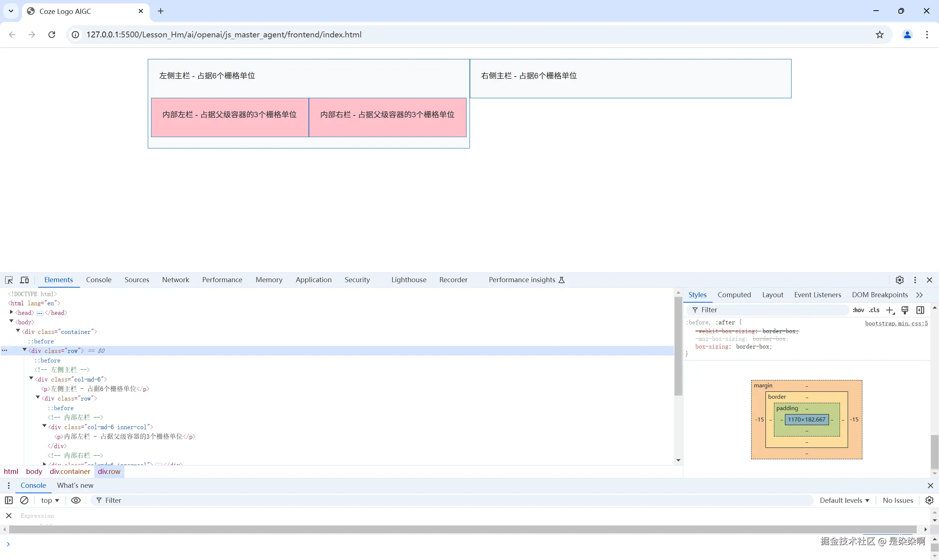Open the top JavaScript context dropdown
Image resolution: width=939 pixels, height=560 pixels.
pos(50,500)
